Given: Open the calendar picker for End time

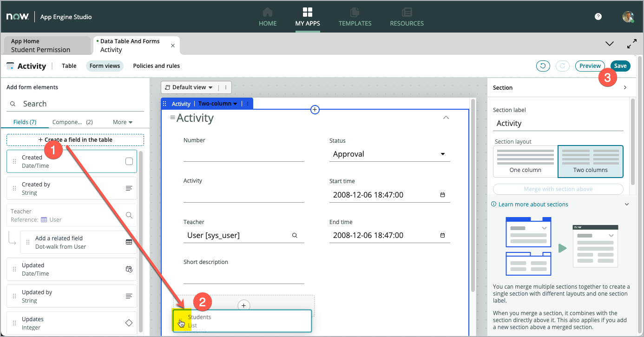Looking at the screenshot, I should pos(442,235).
